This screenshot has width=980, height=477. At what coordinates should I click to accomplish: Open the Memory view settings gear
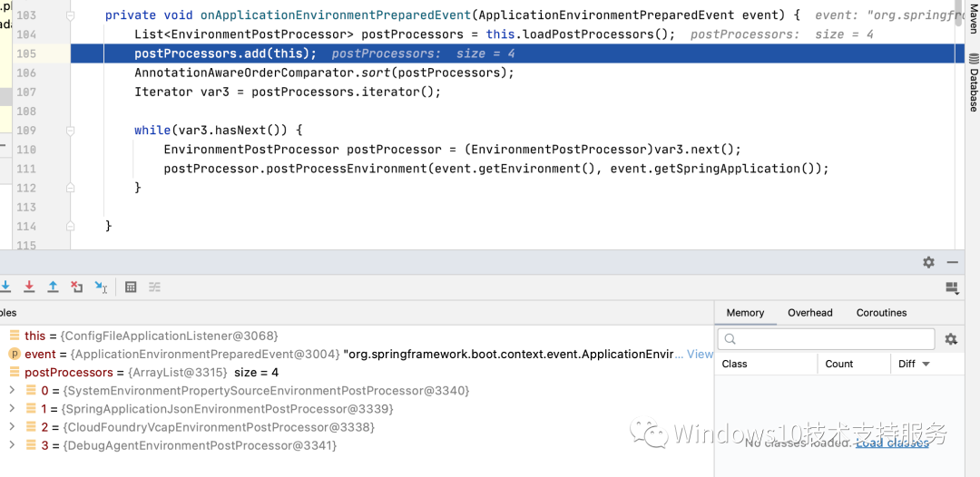point(951,339)
